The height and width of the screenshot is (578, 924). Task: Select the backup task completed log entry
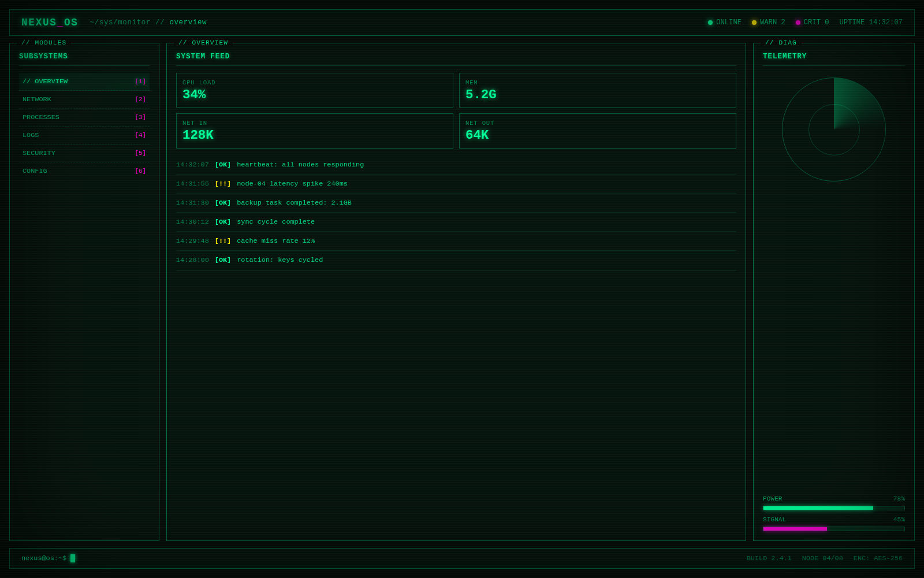tap(456, 203)
